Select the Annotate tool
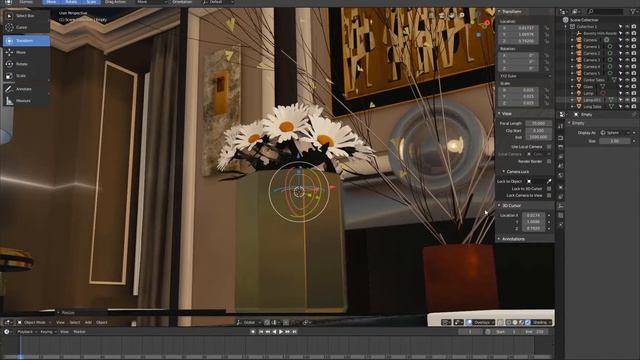Viewport: 640px width, 360px height. click(x=26, y=89)
